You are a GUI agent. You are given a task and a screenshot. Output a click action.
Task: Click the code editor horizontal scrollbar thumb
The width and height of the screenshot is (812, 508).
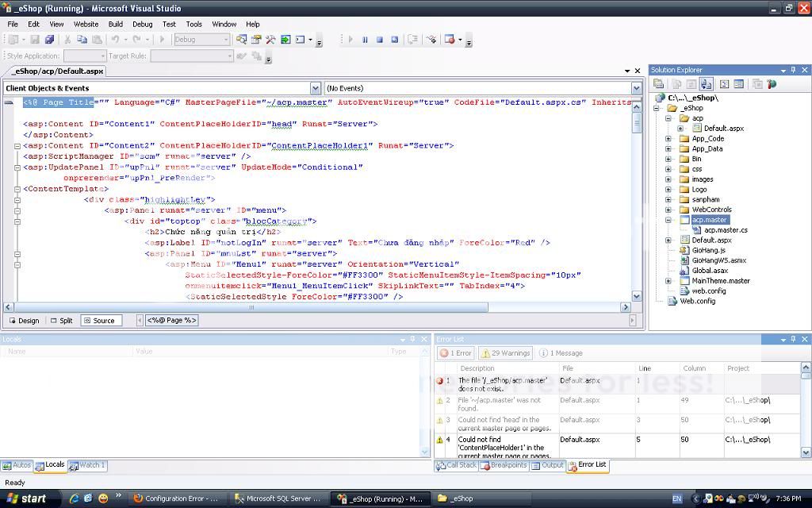pyautogui.click(x=251, y=307)
